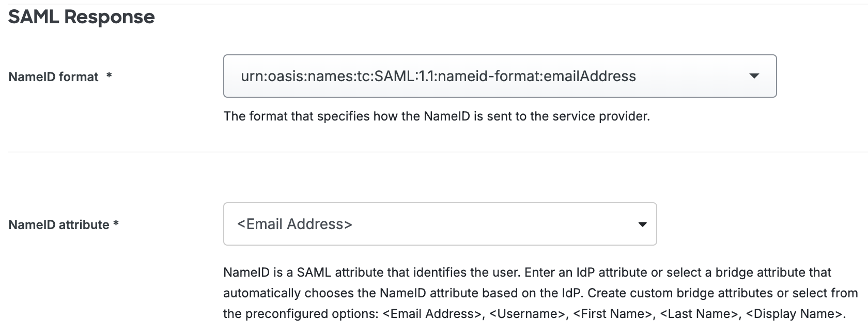The height and width of the screenshot is (332, 868).
Task: Click the asterisk beside NameID format
Action: (109, 77)
